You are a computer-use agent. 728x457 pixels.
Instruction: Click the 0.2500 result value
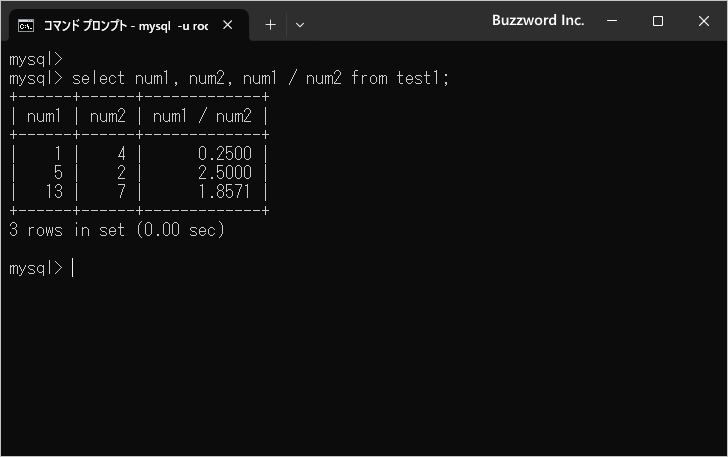[x=225, y=154]
